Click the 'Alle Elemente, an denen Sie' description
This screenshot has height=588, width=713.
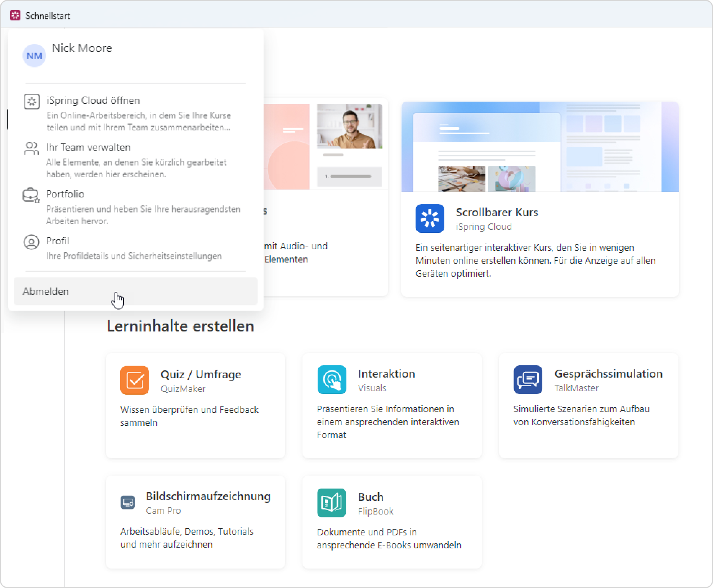click(x=136, y=168)
